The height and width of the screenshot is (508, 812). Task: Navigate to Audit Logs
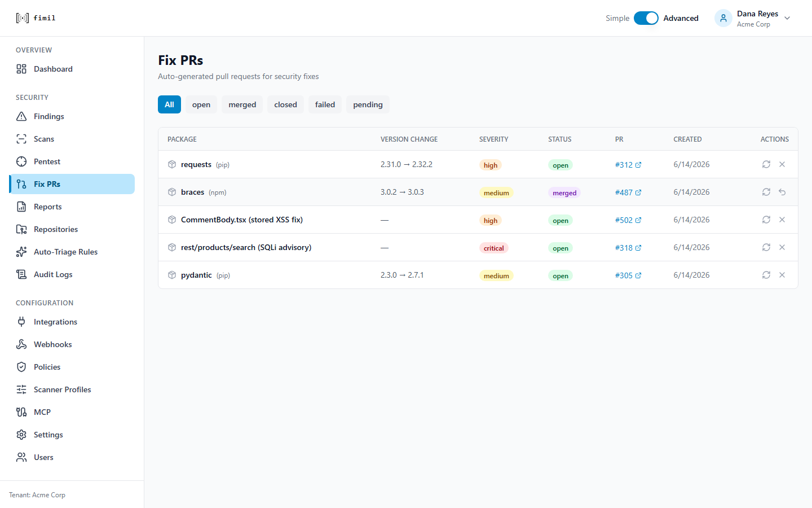pos(72,274)
